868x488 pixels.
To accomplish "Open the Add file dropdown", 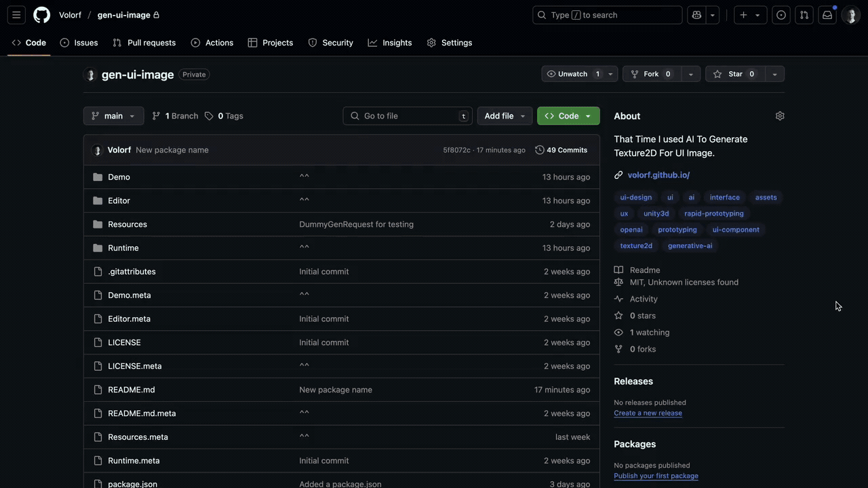I will pos(505,116).
